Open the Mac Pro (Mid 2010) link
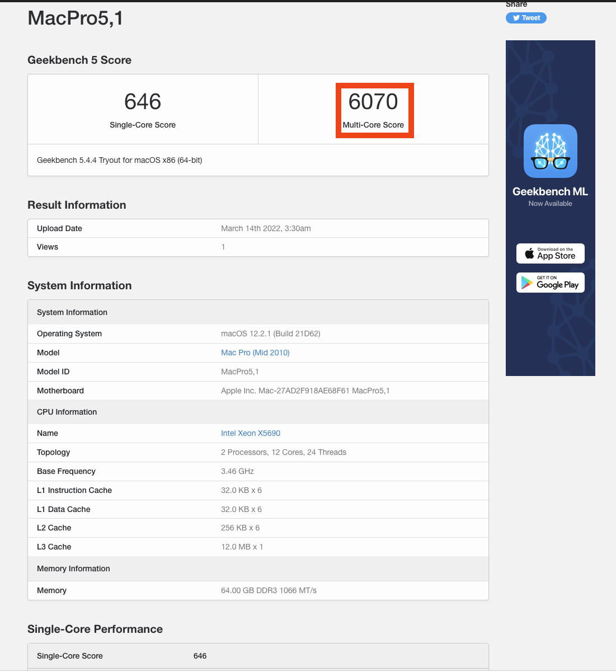616x672 pixels. pyautogui.click(x=255, y=353)
